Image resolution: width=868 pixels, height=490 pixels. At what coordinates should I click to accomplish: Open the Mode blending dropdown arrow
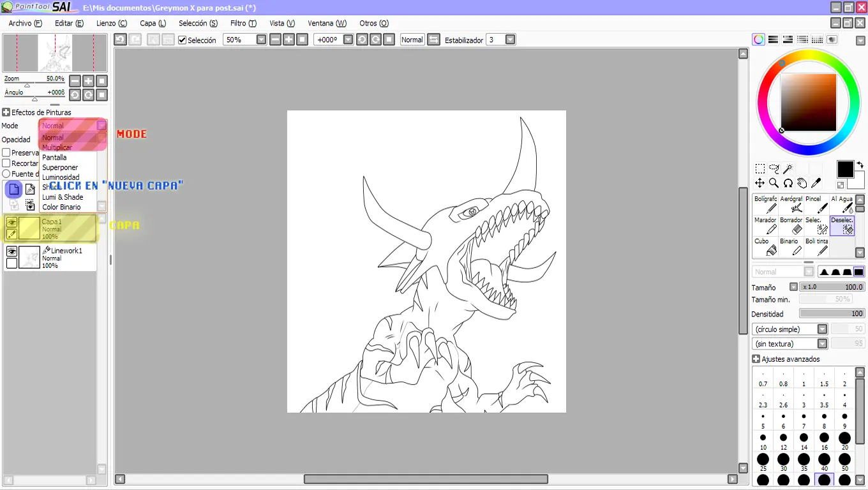pyautogui.click(x=101, y=126)
